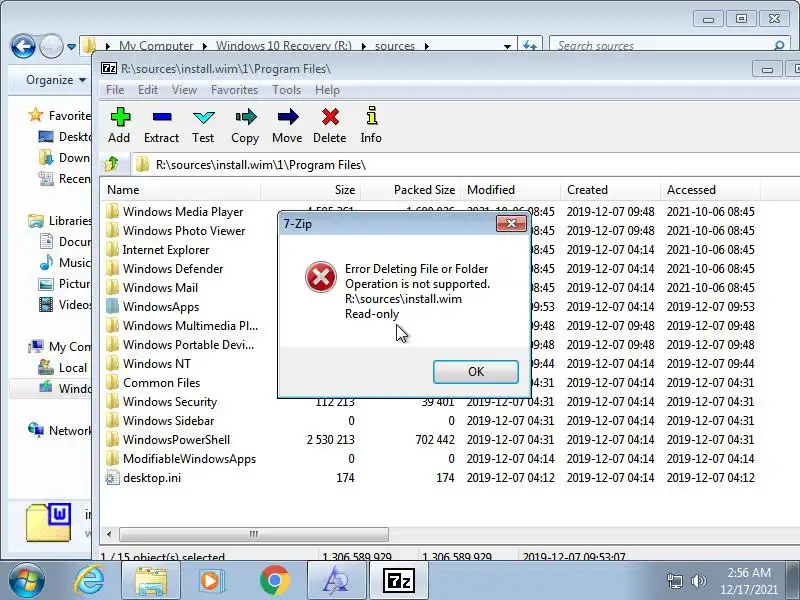The width and height of the screenshot is (800, 600).
Task: Click the sources breadcrumb in Explorer address bar
Action: click(394, 46)
